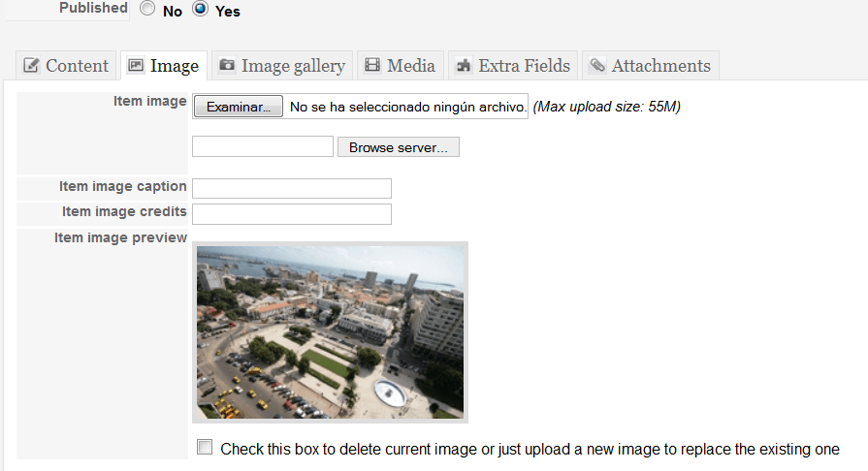Click the 'Check this box to delete' text

point(530,449)
